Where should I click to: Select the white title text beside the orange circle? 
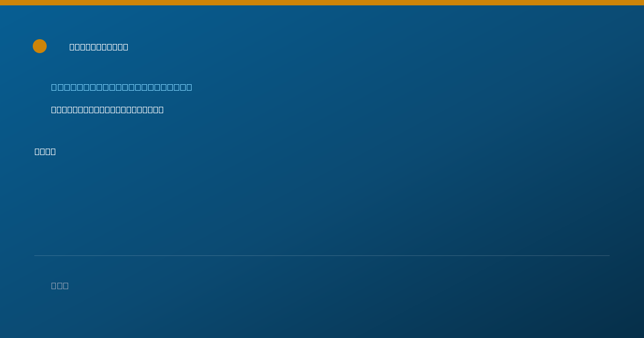pyautogui.click(x=99, y=47)
